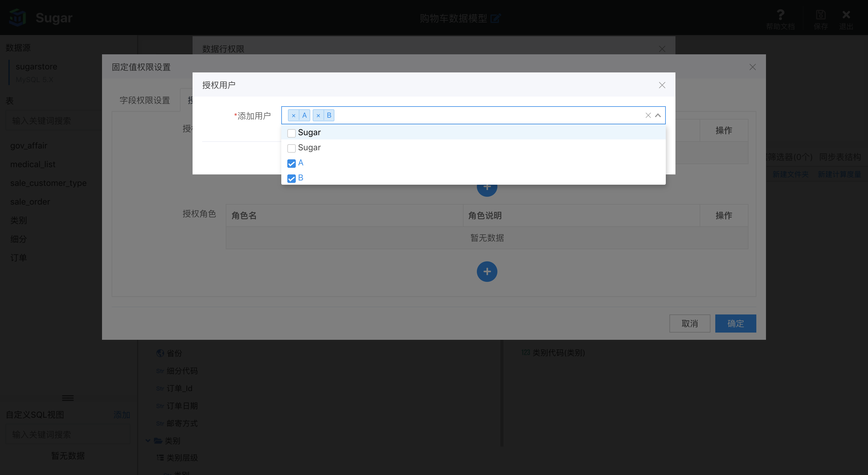Screen dimensions: 868x475
Task: Click in the 添加用户 multi-select field
Action: tap(472, 116)
